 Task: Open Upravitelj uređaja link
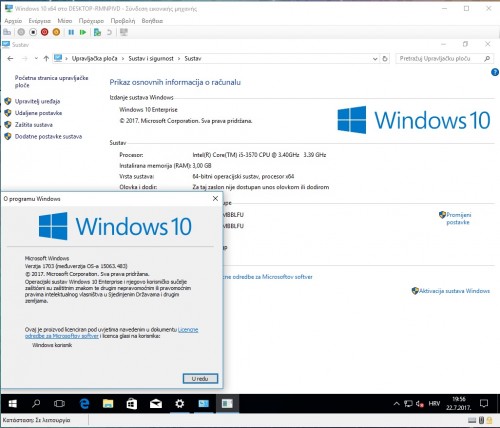(37, 101)
